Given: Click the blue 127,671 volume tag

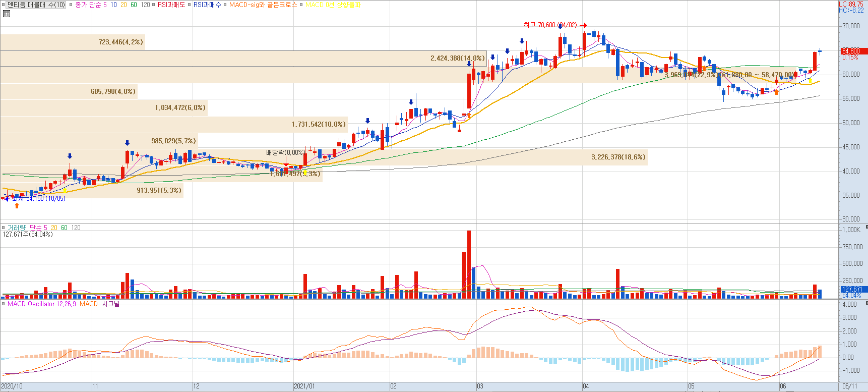Looking at the screenshot, I should coord(853,289).
